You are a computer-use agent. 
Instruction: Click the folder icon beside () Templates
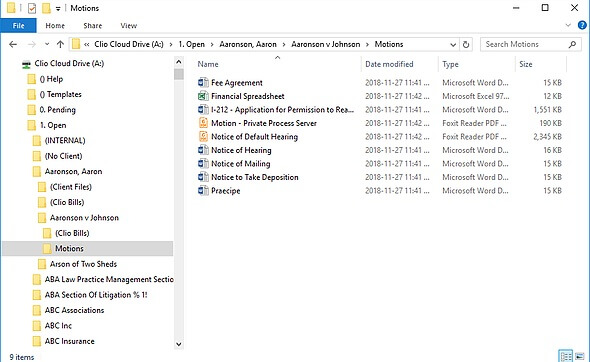[x=32, y=94]
